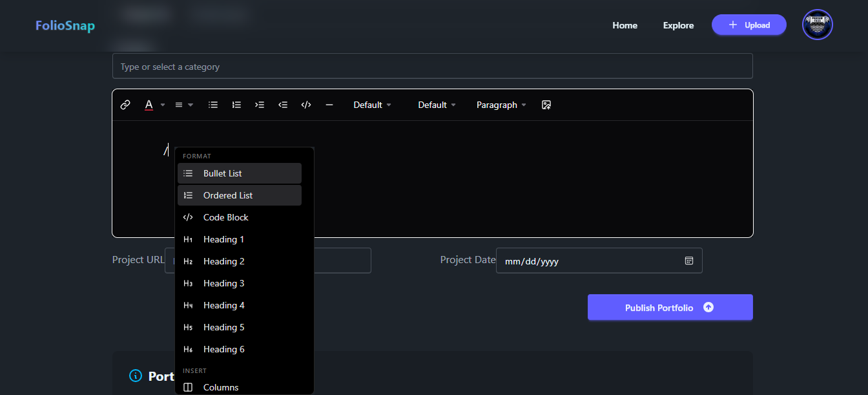
Task: Click the insert image toolbar icon
Action: pos(546,105)
